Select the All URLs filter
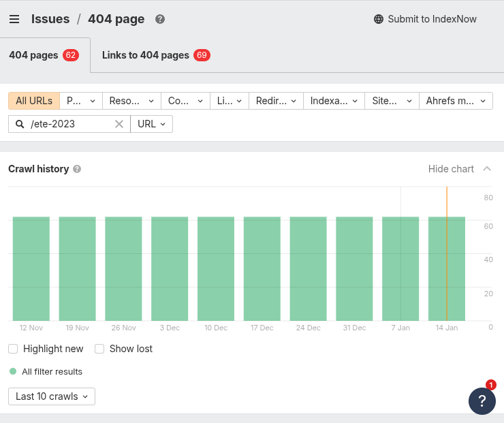 pos(34,101)
